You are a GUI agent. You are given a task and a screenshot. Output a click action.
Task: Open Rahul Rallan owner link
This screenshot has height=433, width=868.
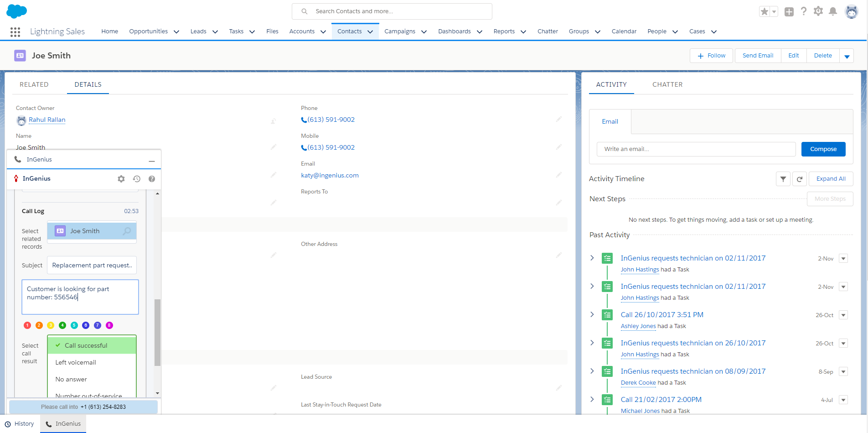pos(47,120)
